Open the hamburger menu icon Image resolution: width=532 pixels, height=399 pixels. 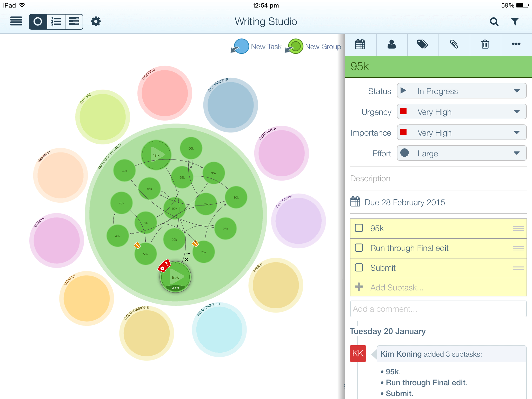click(x=16, y=21)
